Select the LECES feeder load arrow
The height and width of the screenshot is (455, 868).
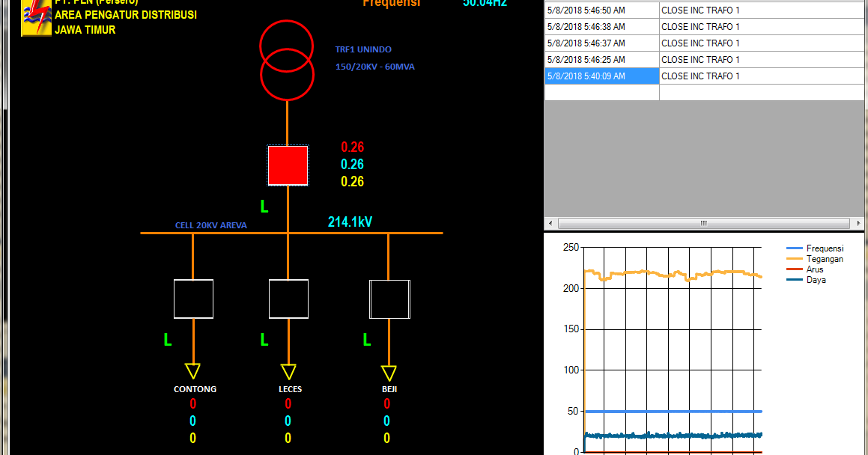tap(288, 370)
